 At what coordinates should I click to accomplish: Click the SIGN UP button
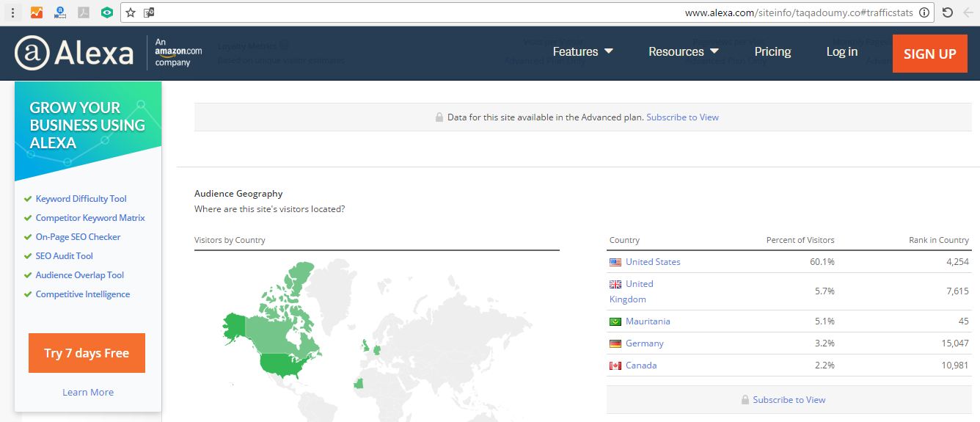930,54
